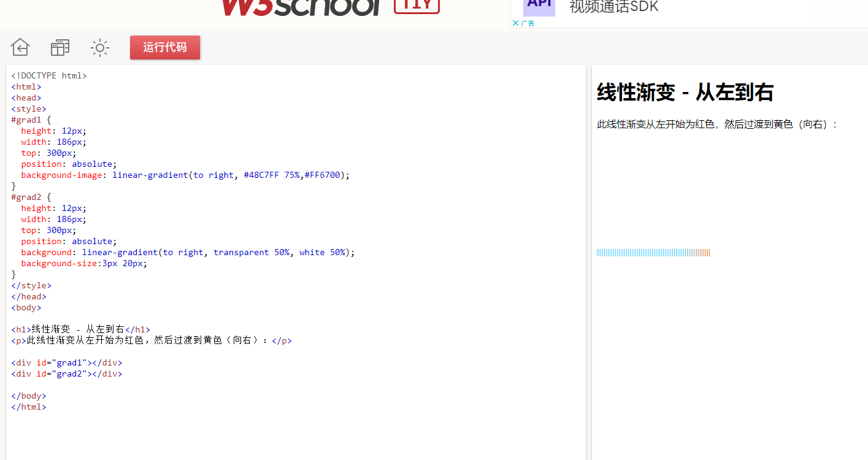The height and width of the screenshot is (460, 868).
Task: Click the red 运行代码 run button
Action: pos(165,47)
